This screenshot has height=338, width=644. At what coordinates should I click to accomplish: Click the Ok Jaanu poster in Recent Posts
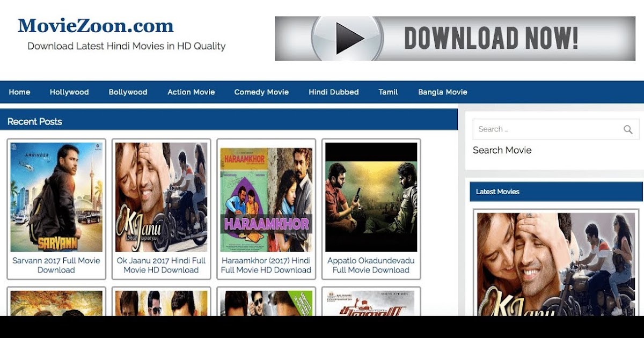(x=161, y=197)
